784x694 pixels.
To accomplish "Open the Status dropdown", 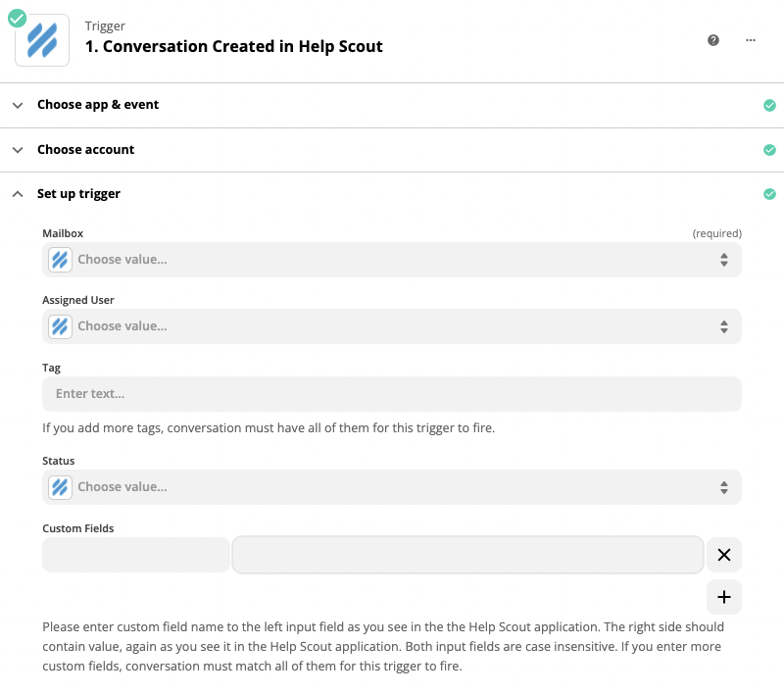I will [x=391, y=487].
